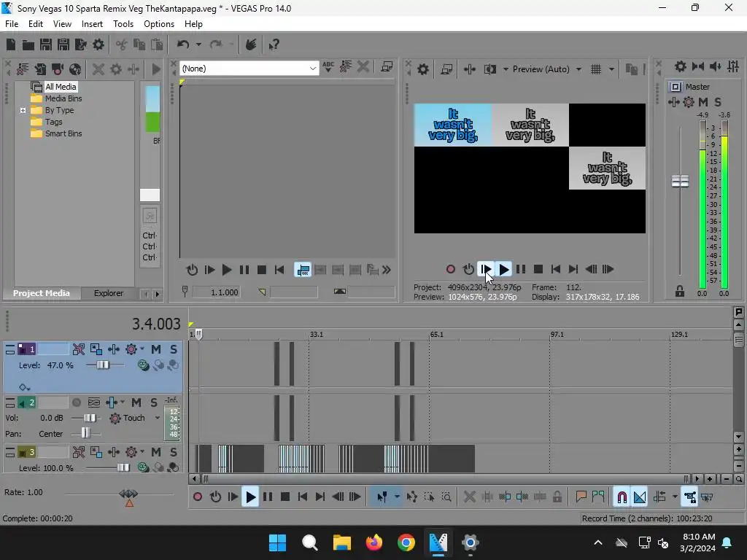The height and width of the screenshot is (560, 747).
Task: Open Master FX on the Master bus
Action: (x=673, y=102)
